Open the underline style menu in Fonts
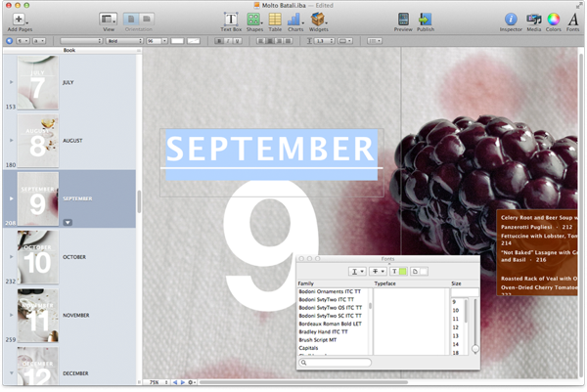Screen dimensions: 587x392 tap(357, 272)
